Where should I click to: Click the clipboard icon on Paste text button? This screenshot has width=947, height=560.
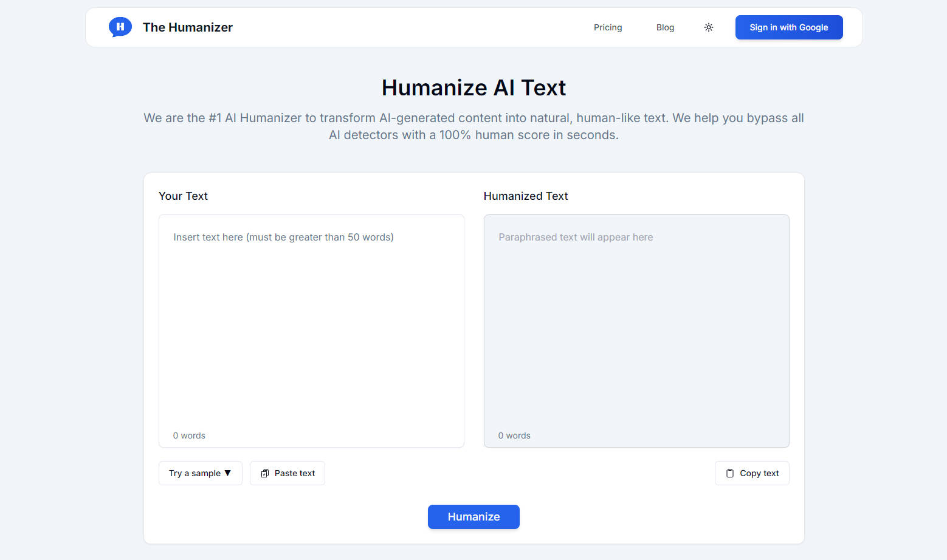265,473
